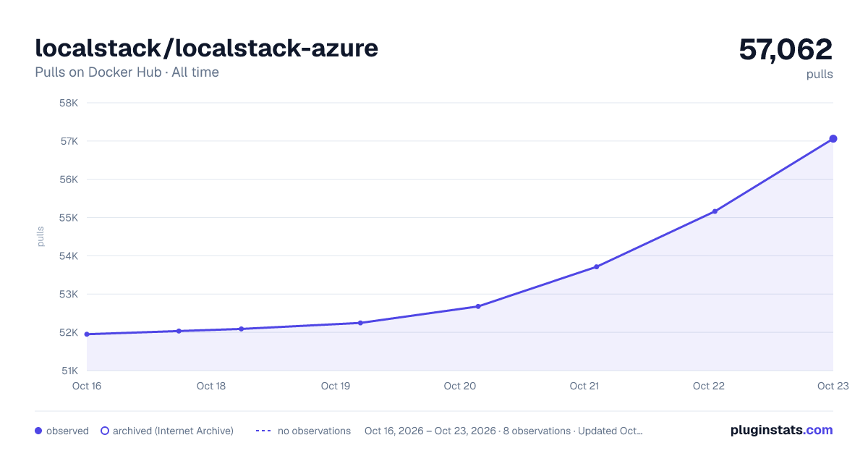This screenshot has height=456, width=868.
Task: Click the 56K y-axis label
Action: point(69,180)
